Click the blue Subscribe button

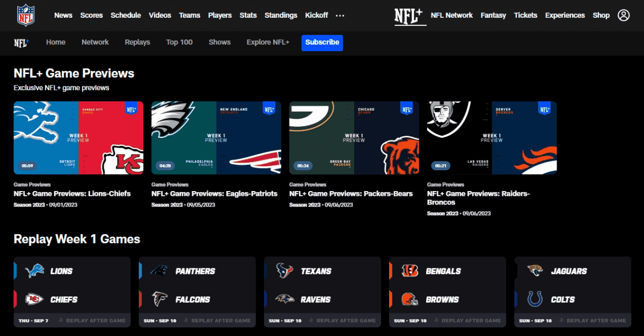click(322, 42)
